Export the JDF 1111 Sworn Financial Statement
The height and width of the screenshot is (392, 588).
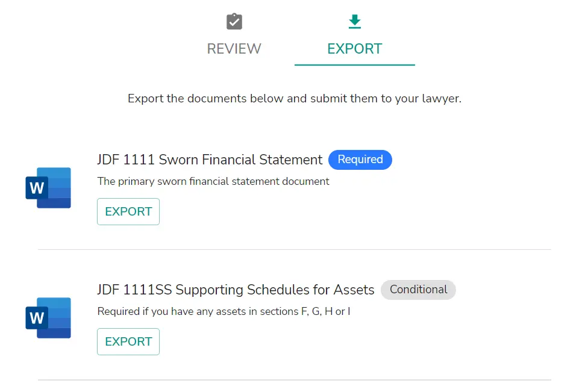tap(128, 211)
